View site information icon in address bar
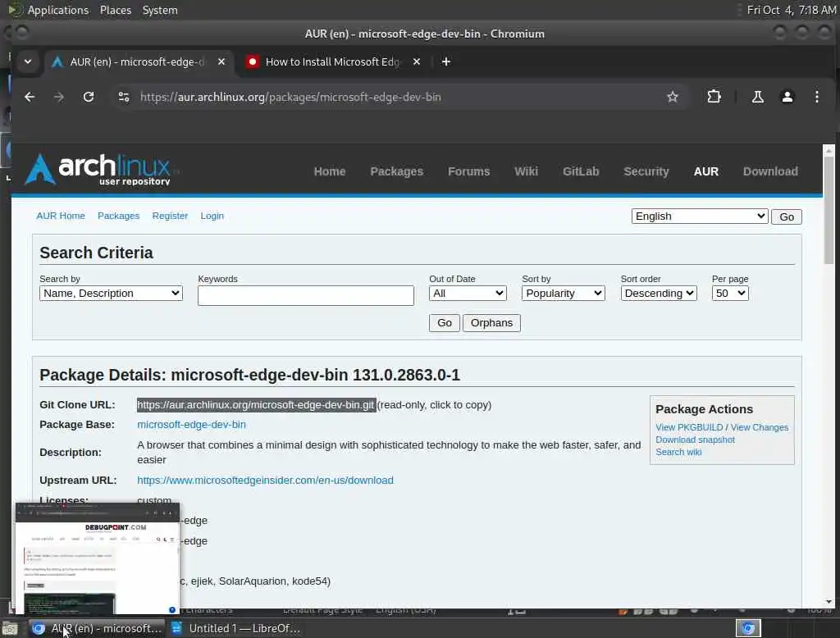This screenshot has width=840, height=638. coord(124,97)
